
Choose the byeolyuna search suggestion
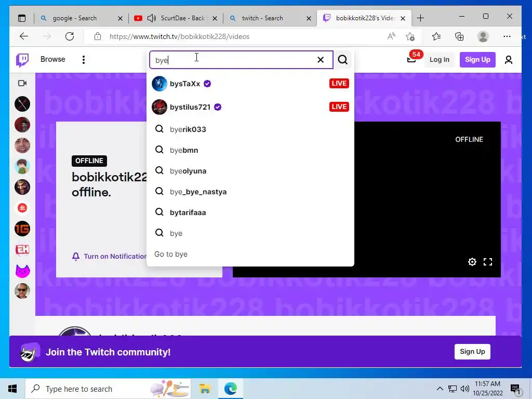point(250,170)
